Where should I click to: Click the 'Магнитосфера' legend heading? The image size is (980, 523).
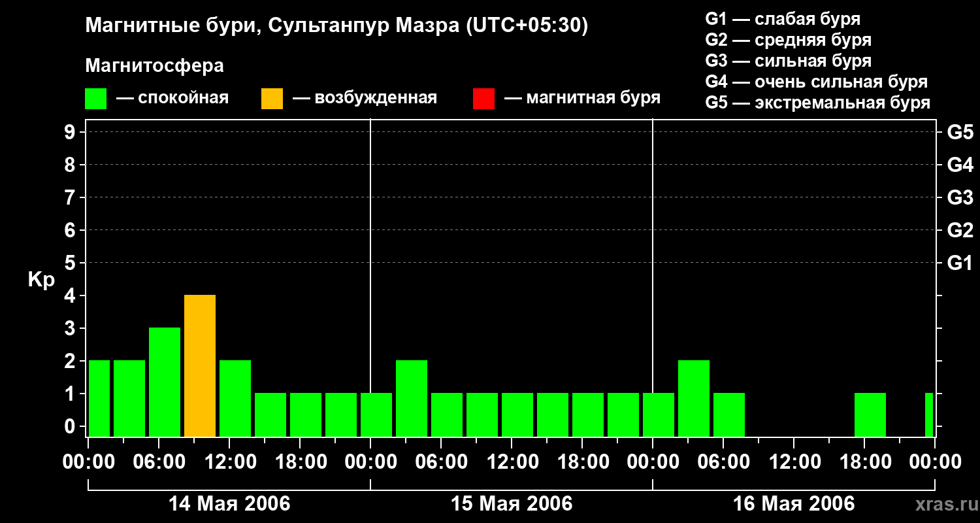point(154,66)
